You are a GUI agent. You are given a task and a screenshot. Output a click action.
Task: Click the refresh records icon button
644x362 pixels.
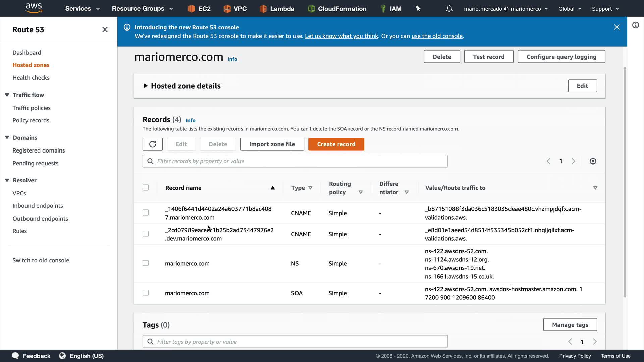tap(152, 144)
